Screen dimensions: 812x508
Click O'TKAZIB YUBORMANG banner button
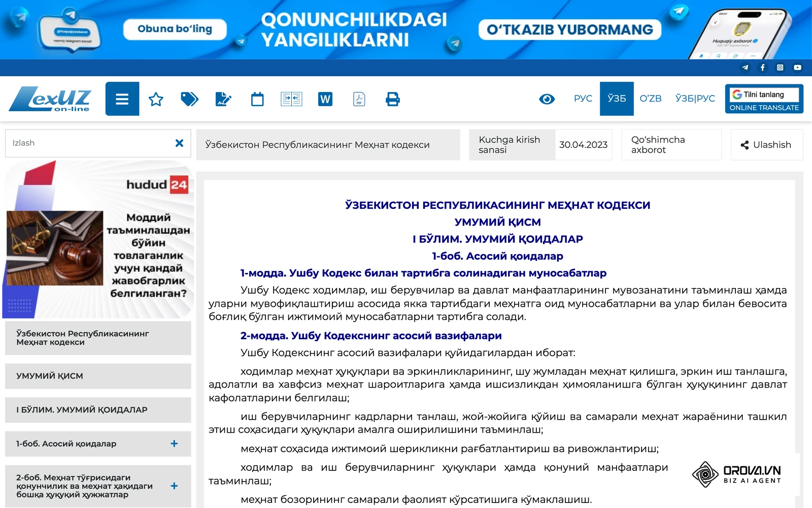pyautogui.click(x=570, y=29)
